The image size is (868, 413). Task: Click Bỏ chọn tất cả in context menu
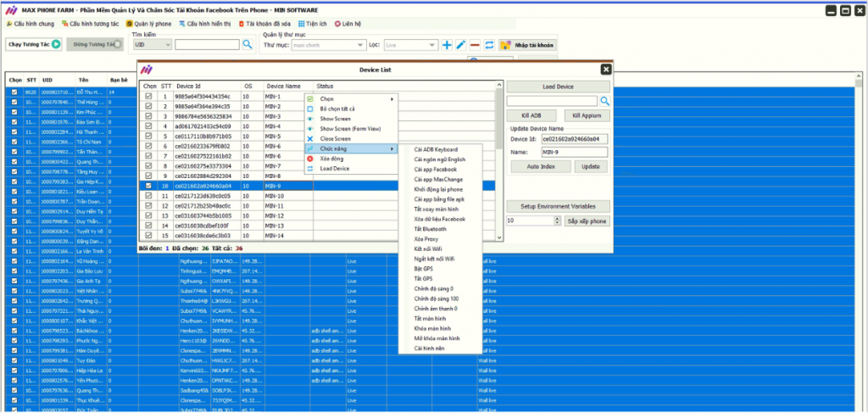pyautogui.click(x=351, y=109)
